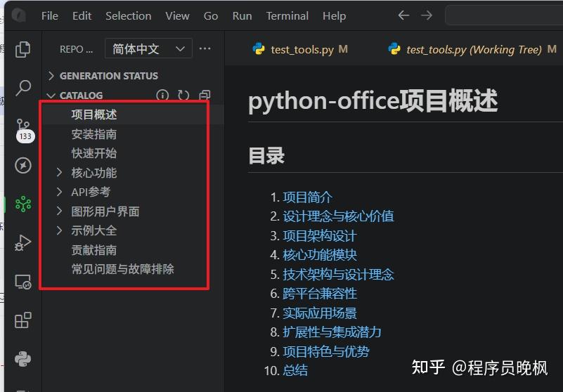Open the sidebar more actions ellipsis
563x392 pixels.
pyautogui.click(x=205, y=48)
